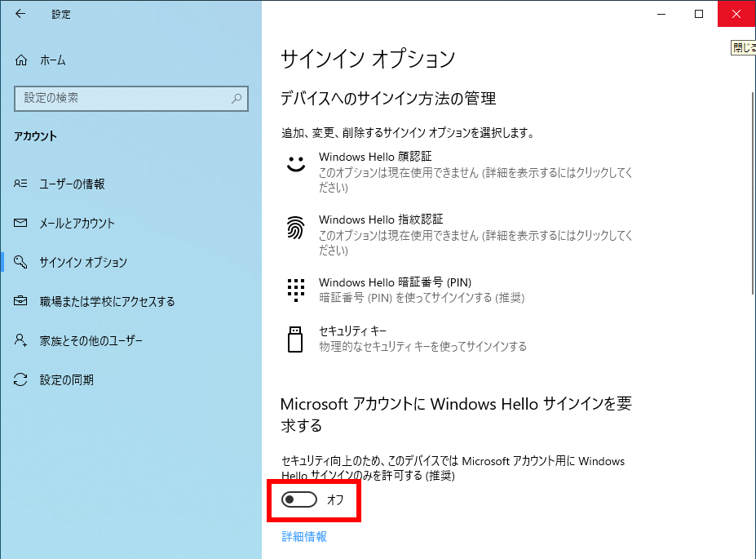Click the Microsoft アカウントに Windows Hello heading
Viewport: 756px width, 559px height.
point(456,415)
